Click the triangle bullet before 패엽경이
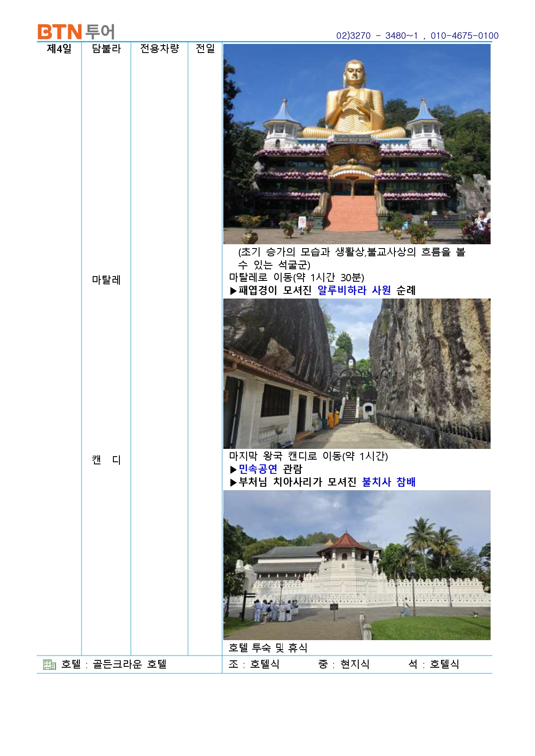The height and width of the screenshot is (756, 535). (x=233, y=291)
